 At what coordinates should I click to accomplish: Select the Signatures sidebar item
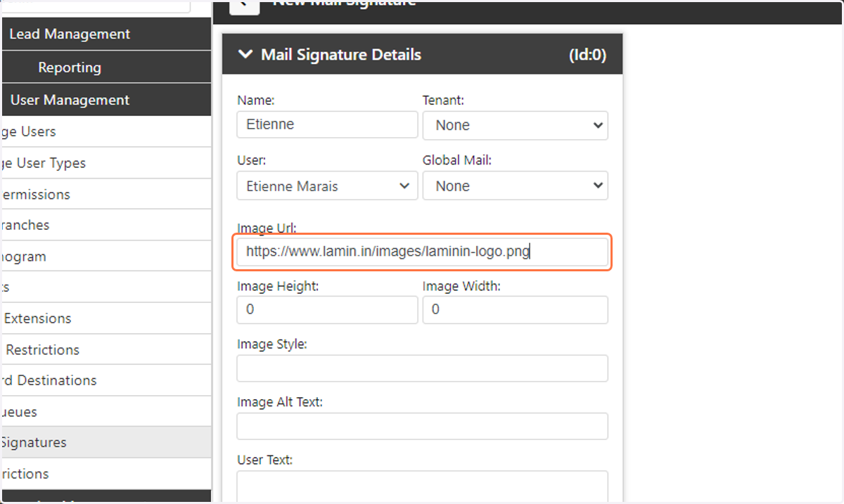coord(105,442)
